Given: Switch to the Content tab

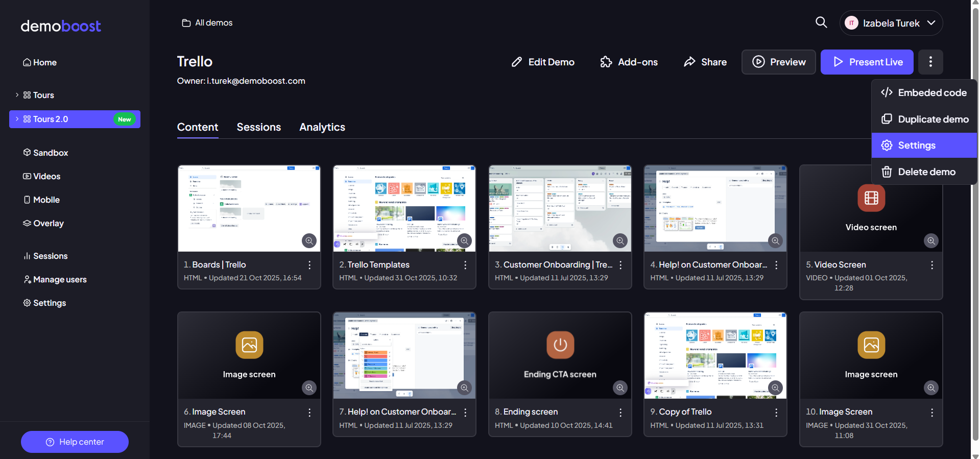Looking at the screenshot, I should tap(198, 127).
